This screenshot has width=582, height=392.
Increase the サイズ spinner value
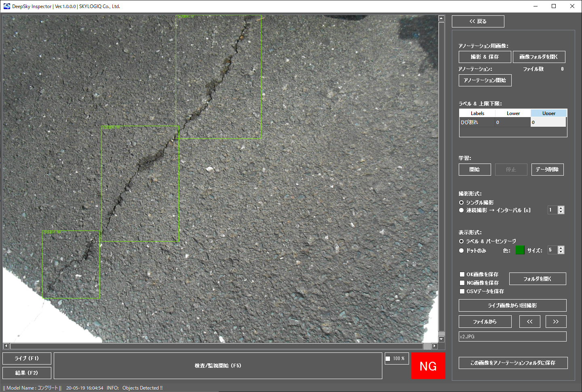(561, 248)
